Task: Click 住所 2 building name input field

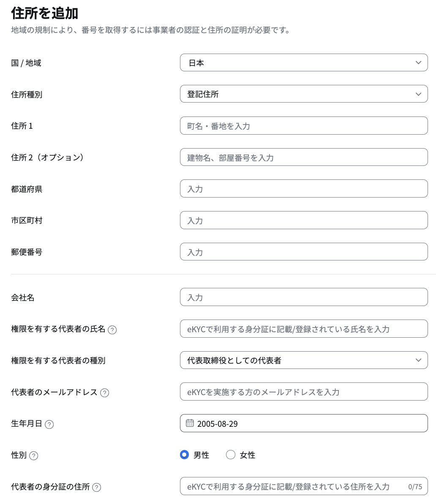Action: [x=304, y=157]
